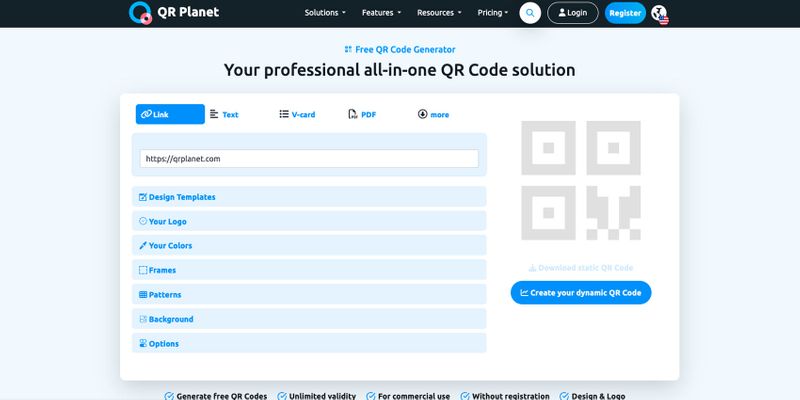Click the checkmark beside For commercial use
The image size is (800, 400).
click(371, 396)
